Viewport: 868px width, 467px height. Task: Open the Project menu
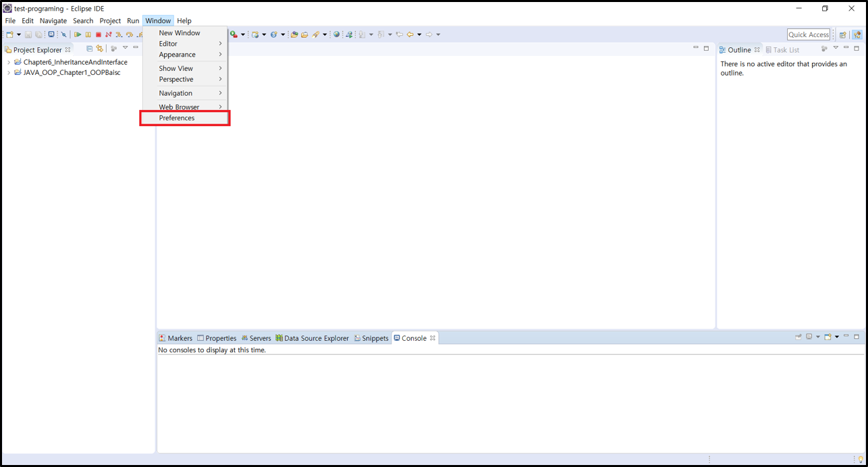[110, 21]
